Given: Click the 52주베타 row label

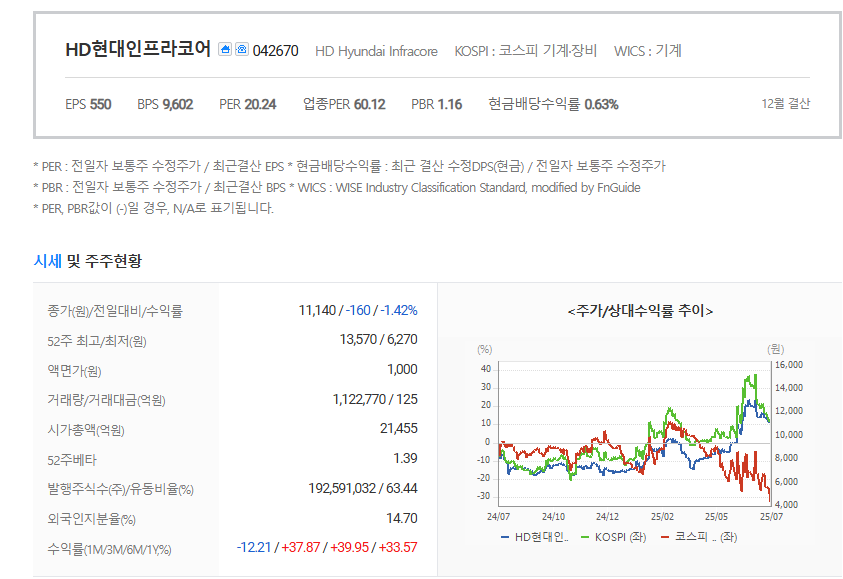Looking at the screenshot, I should (72, 460).
